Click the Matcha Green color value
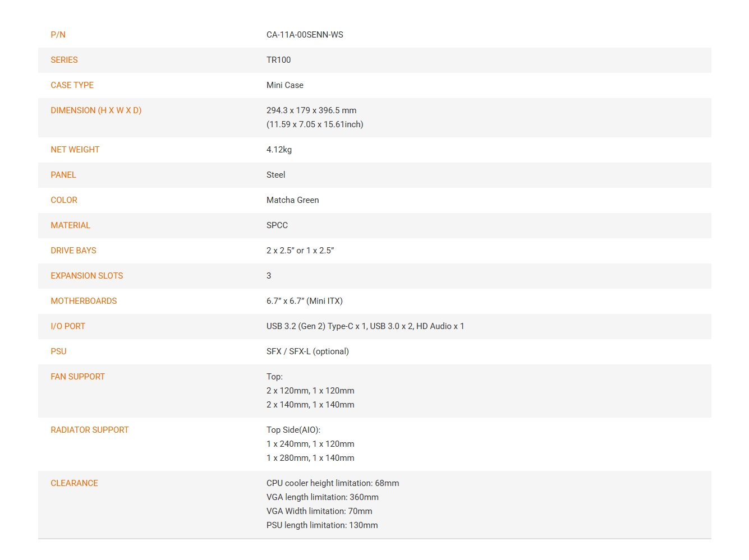Viewport: 749px width, 560px height. 292,200
